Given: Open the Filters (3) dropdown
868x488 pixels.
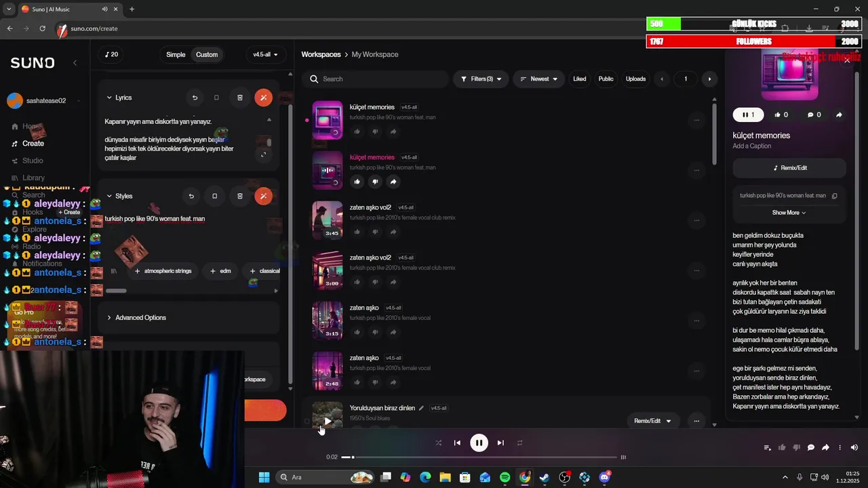Looking at the screenshot, I should 481,79.
